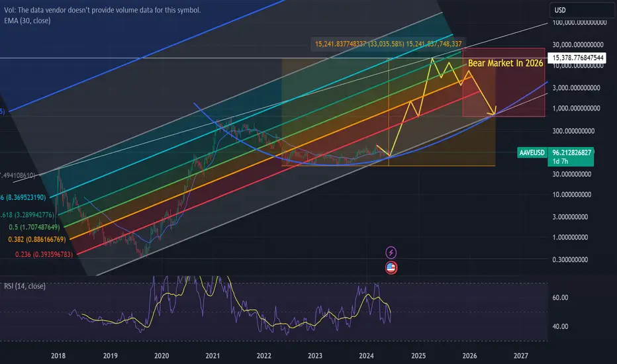This screenshot has height=364, width=617.
Task: Click 1.000000000 on the price scale
Action: tap(570, 238)
